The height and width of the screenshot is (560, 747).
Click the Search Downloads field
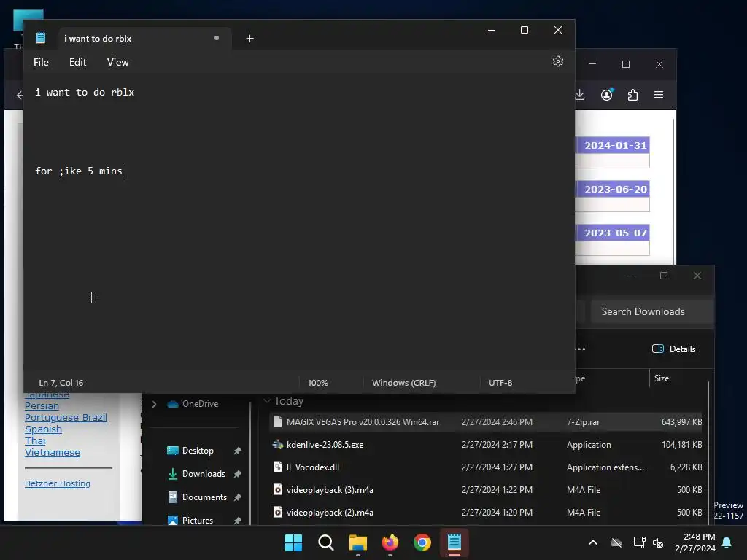(x=651, y=311)
